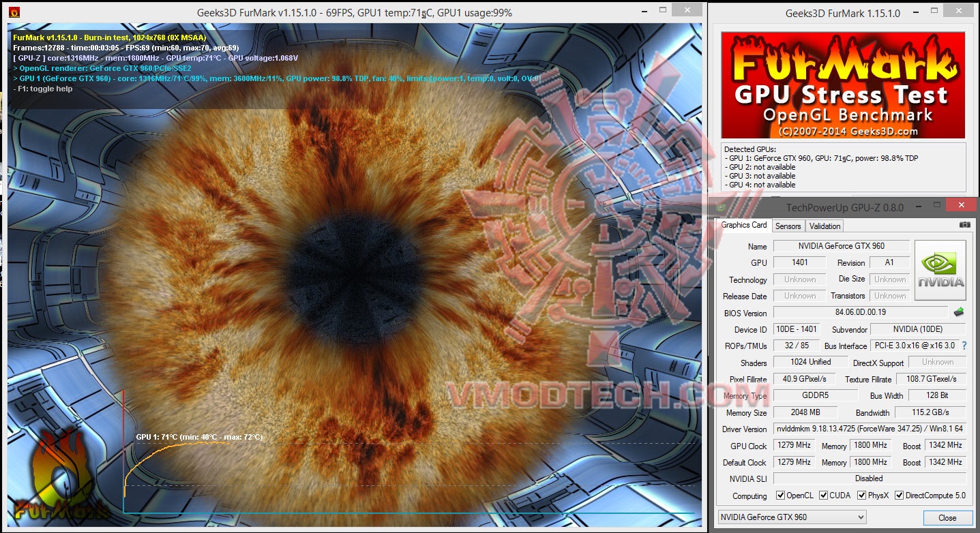Select the Name field showing NVIDIA GeForce GTX 960
The width and height of the screenshot is (980, 533).
(842, 246)
